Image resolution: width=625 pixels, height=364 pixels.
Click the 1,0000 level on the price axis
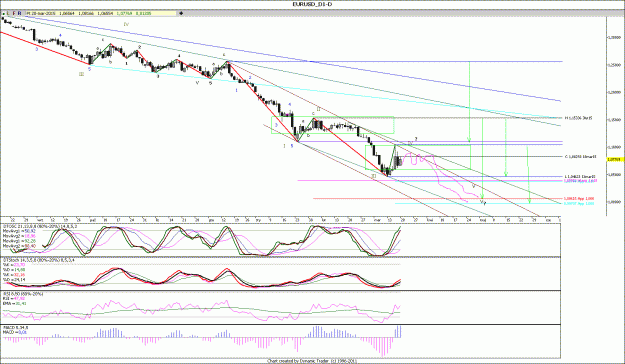click(614, 202)
